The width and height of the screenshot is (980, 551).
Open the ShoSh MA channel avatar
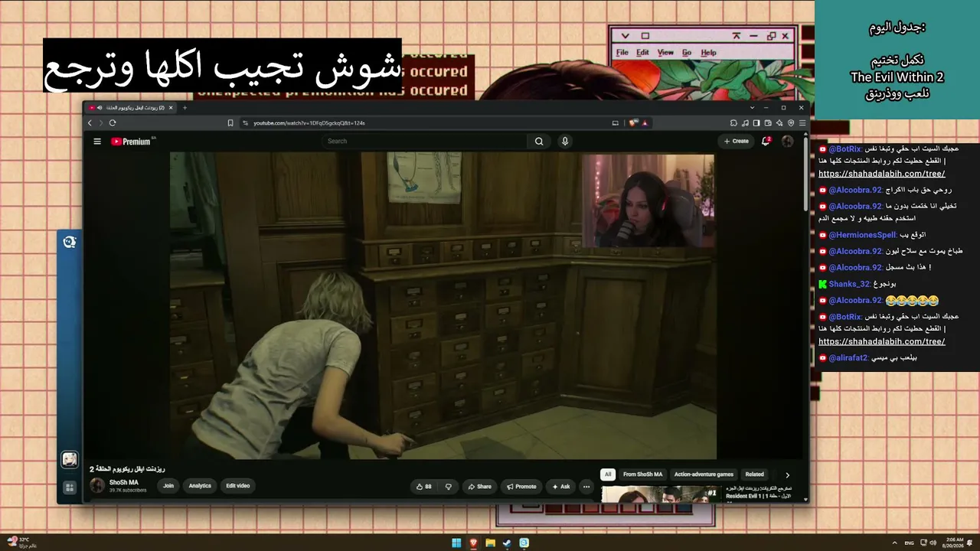pos(97,485)
